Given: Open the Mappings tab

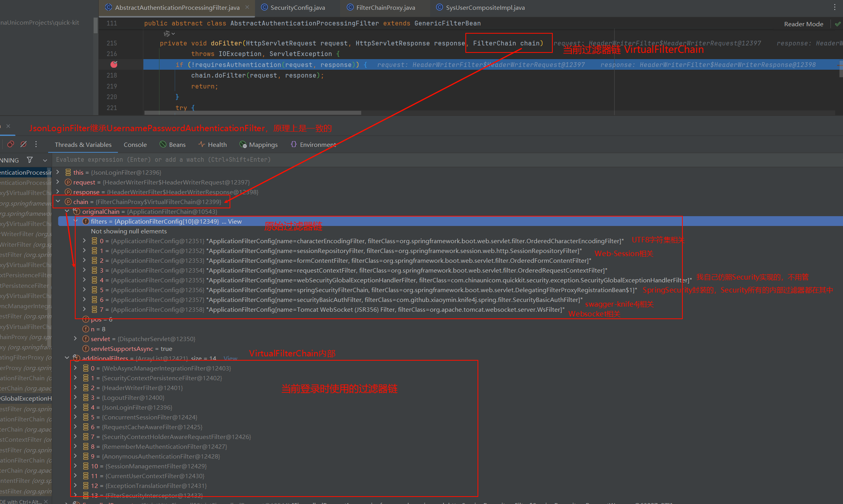Looking at the screenshot, I should click(x=259, y=145).
